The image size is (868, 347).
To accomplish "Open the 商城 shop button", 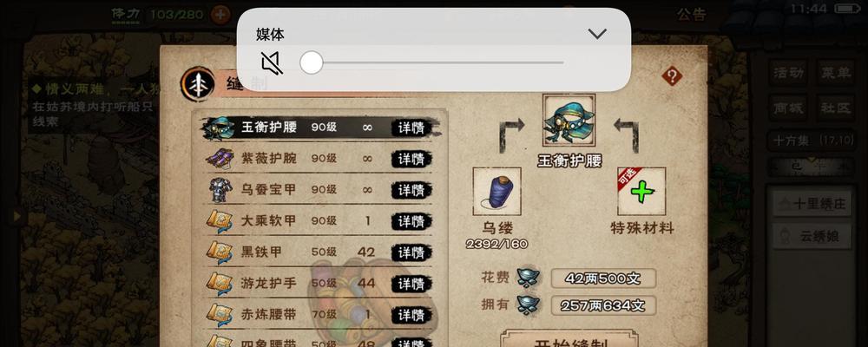I will pyautogui.click(x=788, y=108).
